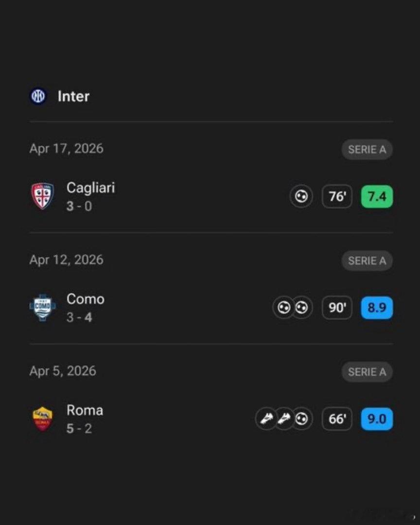
Task: Click the Inter club crest
Action: pos(38,96)
